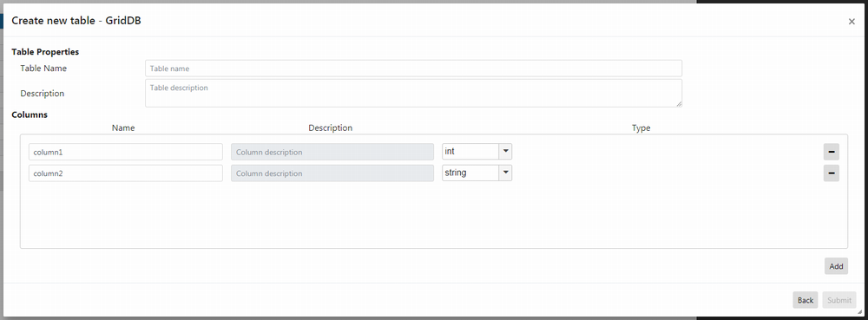Screen dimensions: 868x320
Task: Click the Description label under Table Properties
Action: click(43, 94)
